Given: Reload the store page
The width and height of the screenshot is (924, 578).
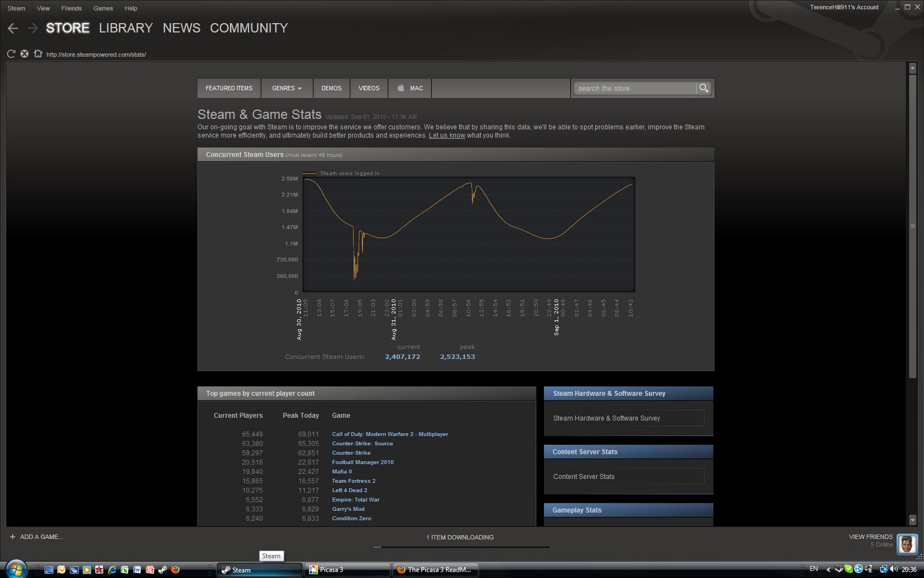Looking at the screenshot, I should pos(11,54).
